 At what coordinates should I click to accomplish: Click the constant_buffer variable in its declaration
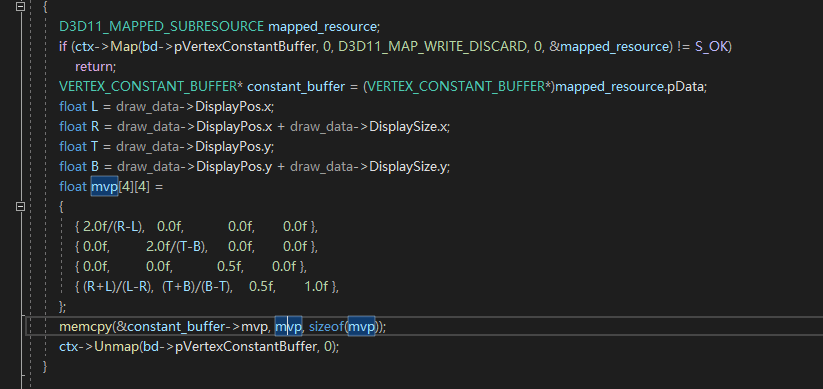(296, 87)
